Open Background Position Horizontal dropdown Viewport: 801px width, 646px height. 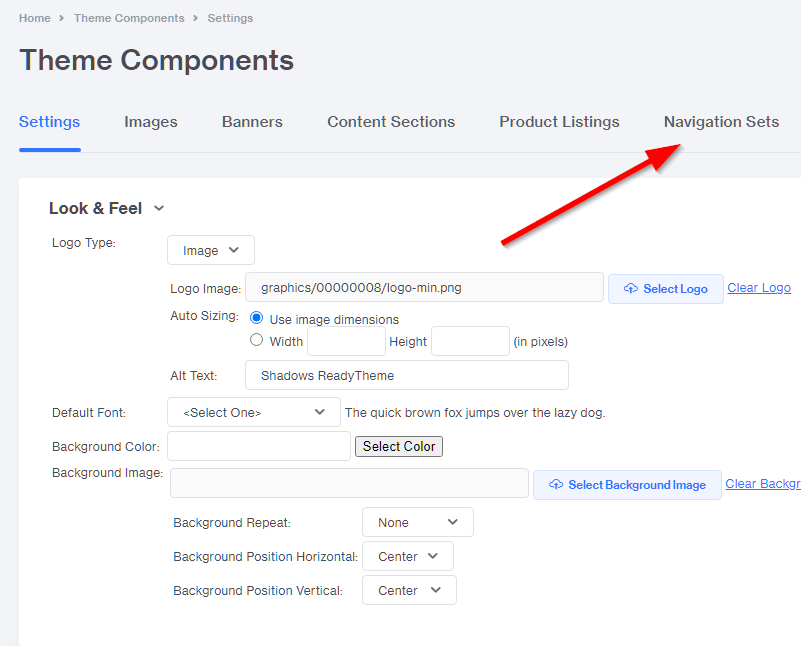pos(408,556)
